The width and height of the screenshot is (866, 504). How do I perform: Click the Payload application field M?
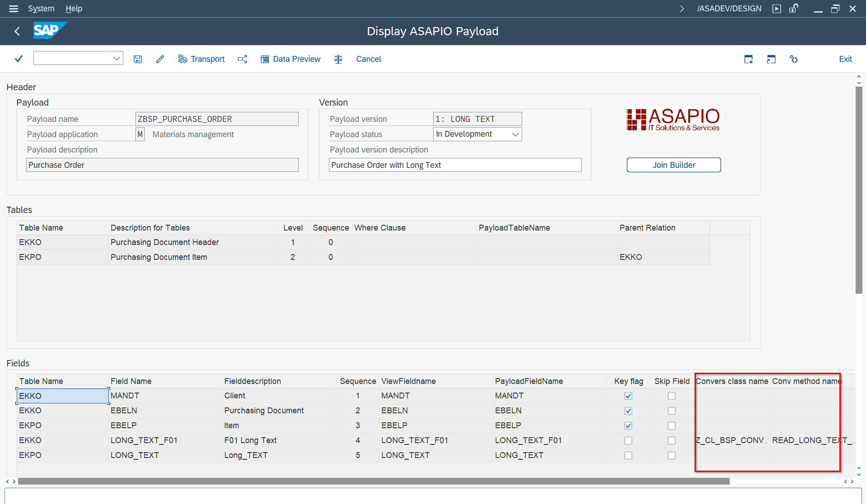(140, 134)
